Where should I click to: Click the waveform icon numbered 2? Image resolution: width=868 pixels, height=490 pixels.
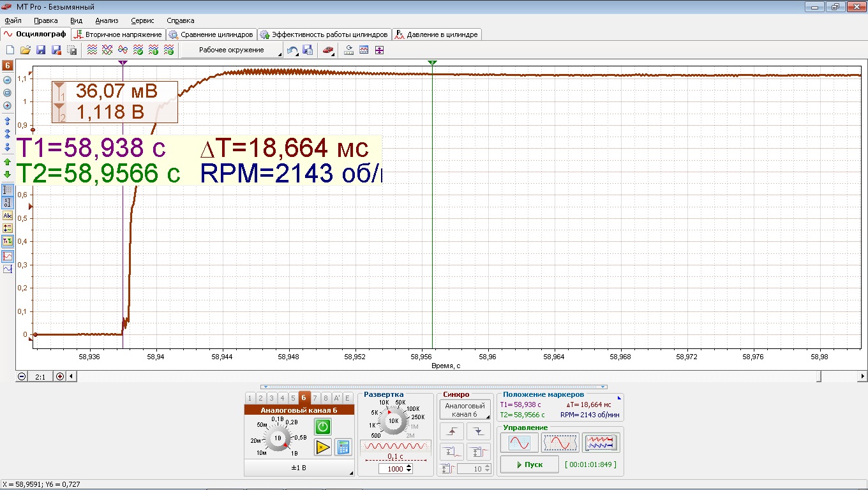[x=168, y=50]
